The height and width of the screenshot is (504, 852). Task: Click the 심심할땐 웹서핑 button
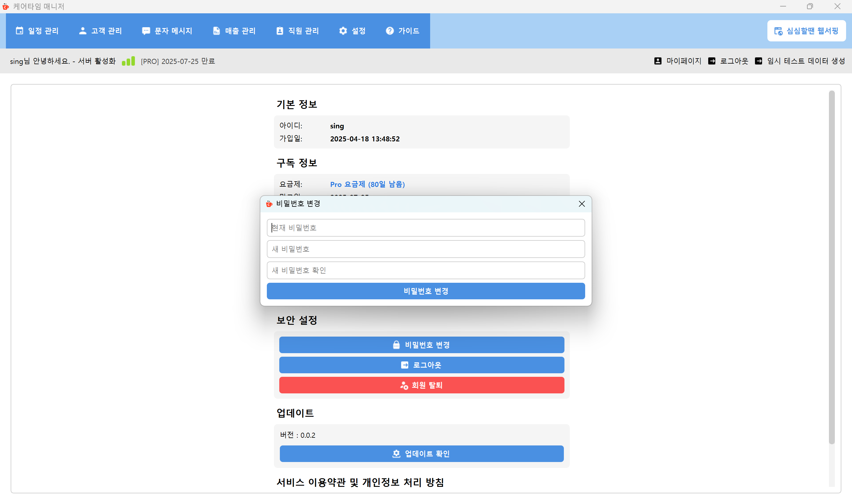806,30
